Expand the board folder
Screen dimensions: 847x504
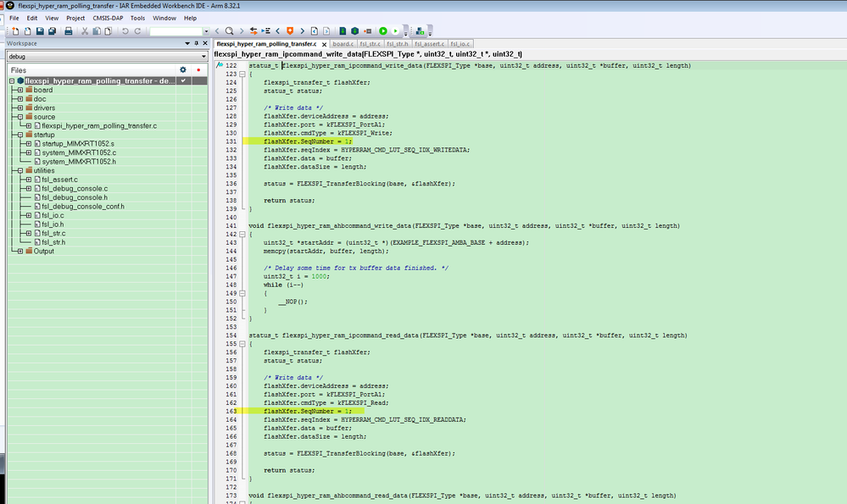coord(20,90)
